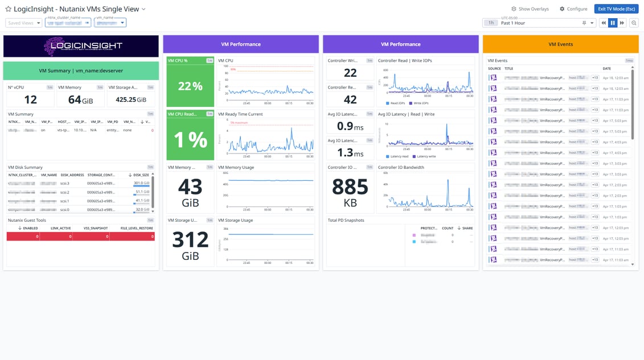Click the purple VM Performance header above Controller IOPs
Image resolution: width=644 pixels, height=360 pixels.
pyautogui.click(x=400, y=44)
